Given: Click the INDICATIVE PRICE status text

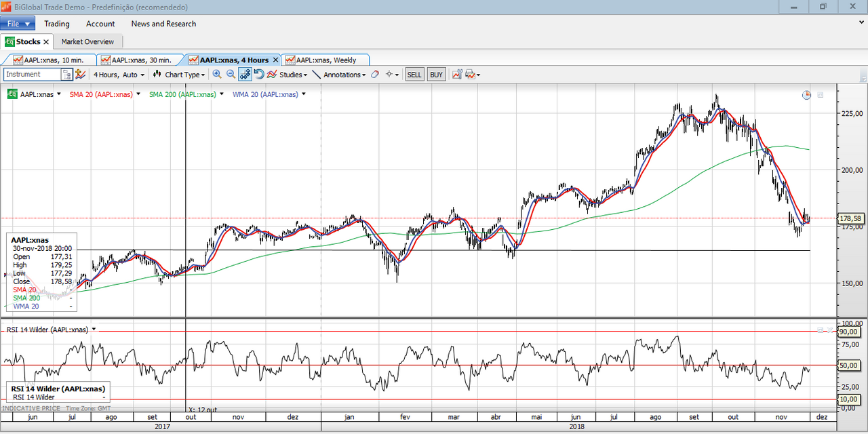Looking at the screenshot, I should click(x=30, y=408).
